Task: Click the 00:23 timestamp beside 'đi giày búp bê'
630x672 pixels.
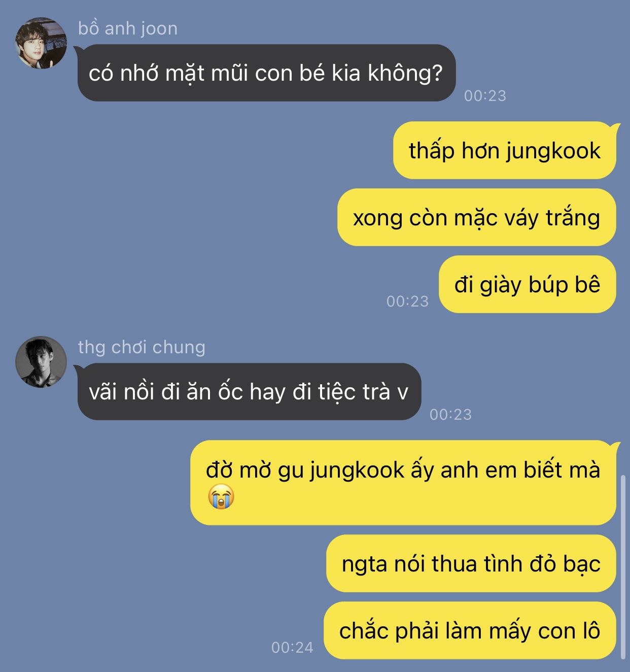Action: tap(408, 301)
